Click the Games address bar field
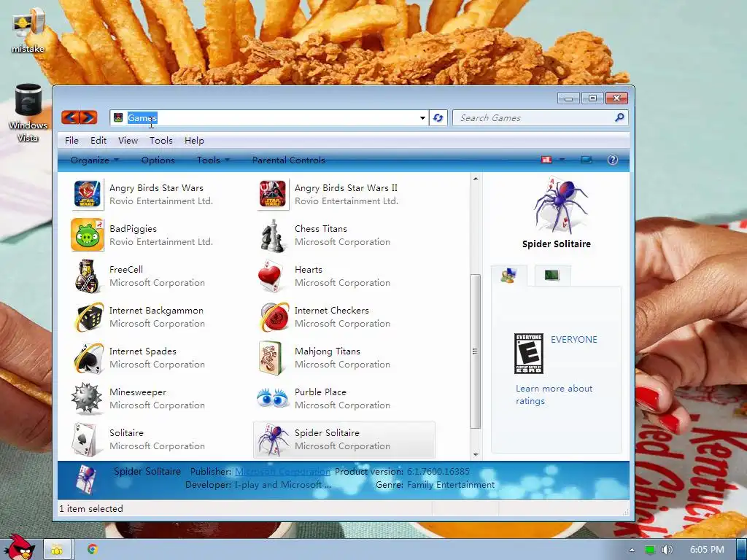Viewport: 747px width, 560px height. click(x=269, y=117)
